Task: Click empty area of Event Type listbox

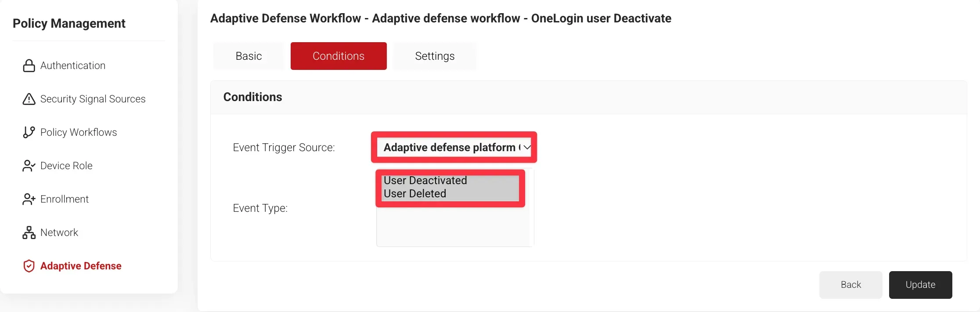Action: point(454,226)
